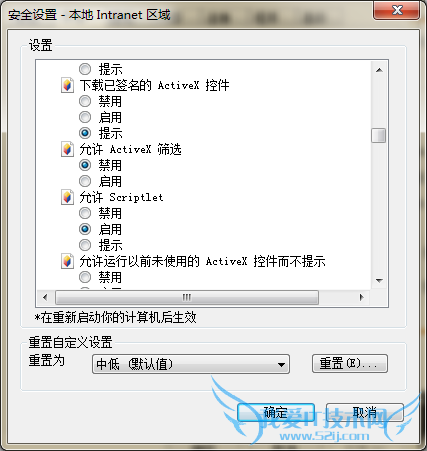
Task: Click the horizontal scrollbar left arrow
Action: coord(45,297)
